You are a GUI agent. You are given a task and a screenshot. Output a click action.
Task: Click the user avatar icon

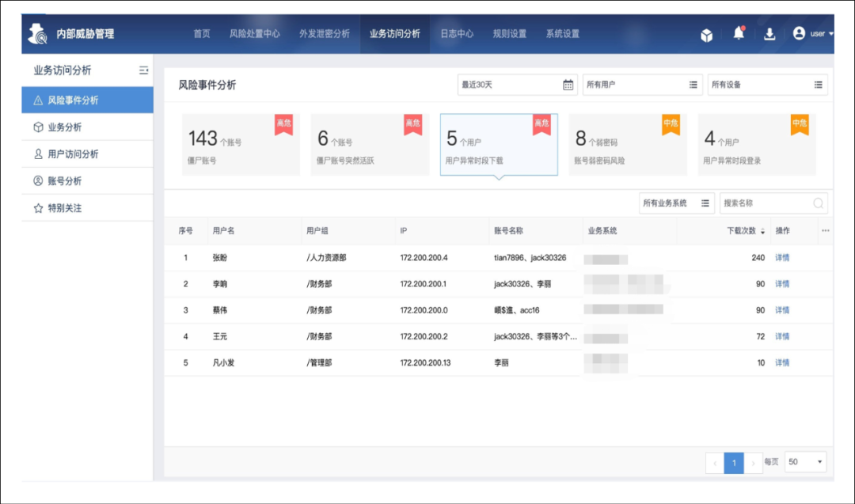click(799, 33)
